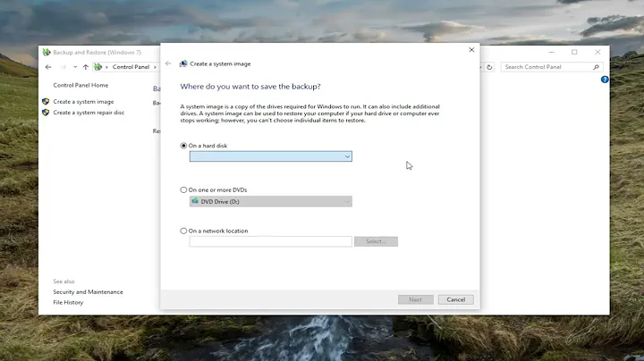Open Control Panel Home link

click(80, 85)
